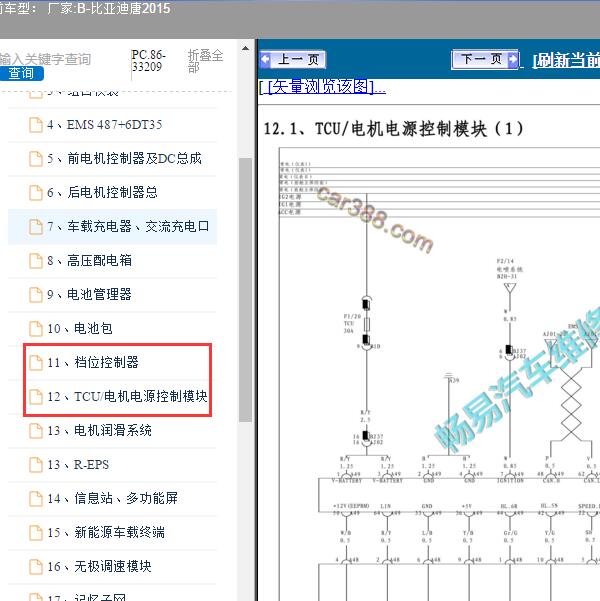Click document icon beside 车载充电器、交流充电口

click(36, 227)
